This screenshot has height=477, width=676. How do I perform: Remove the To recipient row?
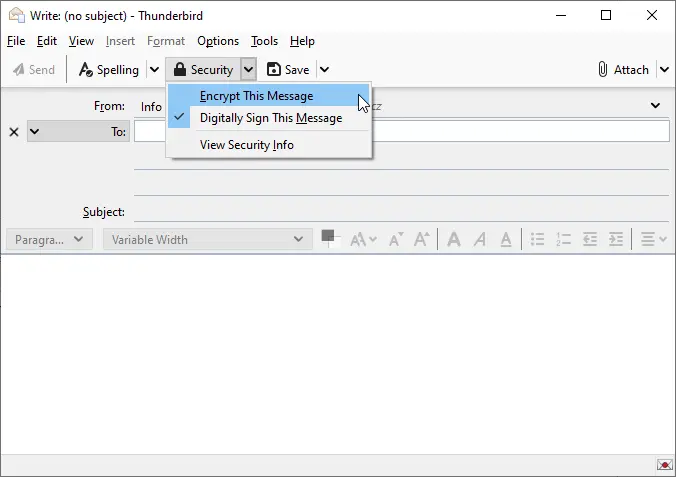click(x=14, y=132)
